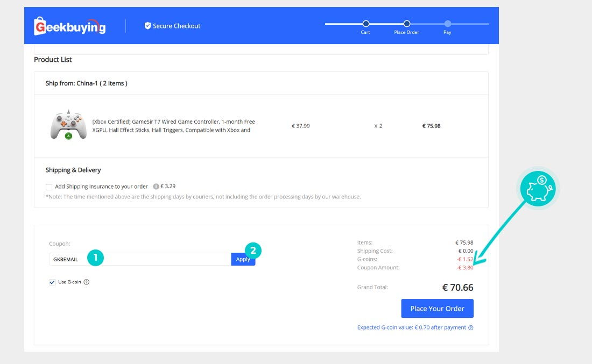Click the € 37.99 unit price

pos(300,126)
